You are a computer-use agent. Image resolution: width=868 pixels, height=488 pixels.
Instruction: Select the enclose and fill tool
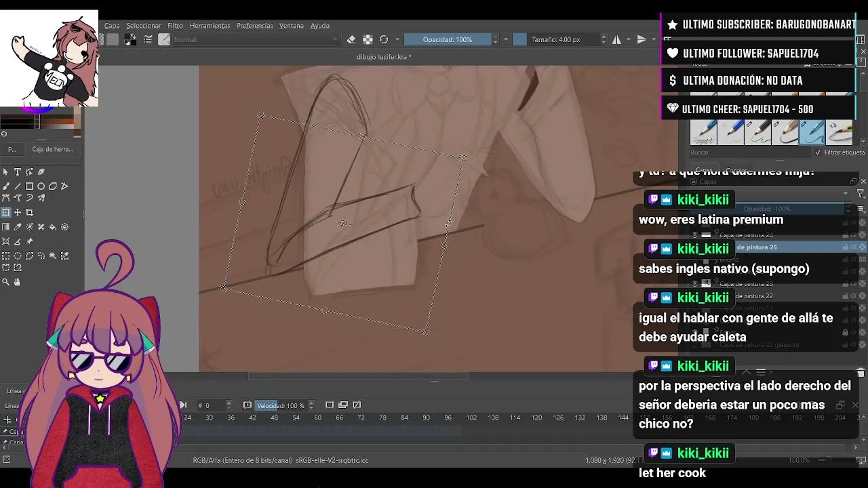[64, 227]
